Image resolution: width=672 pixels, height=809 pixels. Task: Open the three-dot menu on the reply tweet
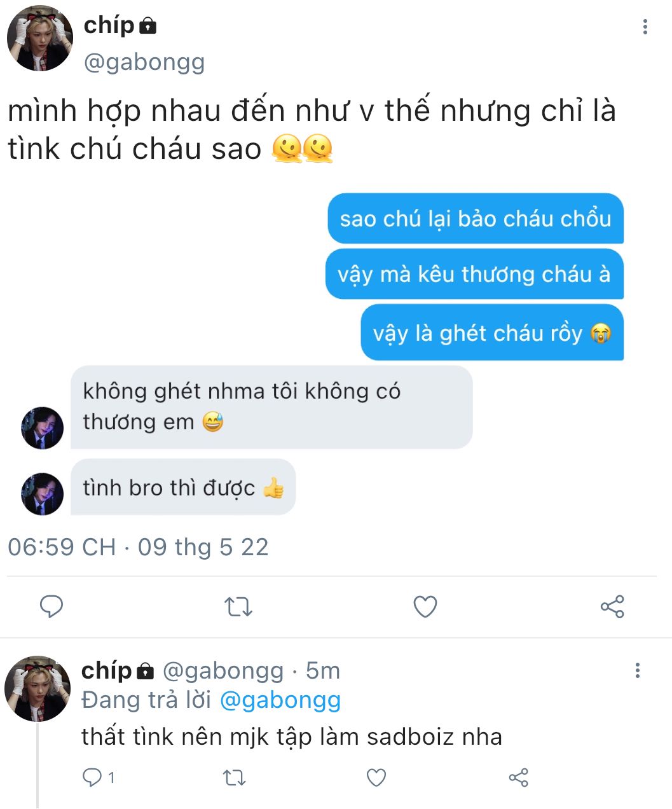tap(638, 670)
